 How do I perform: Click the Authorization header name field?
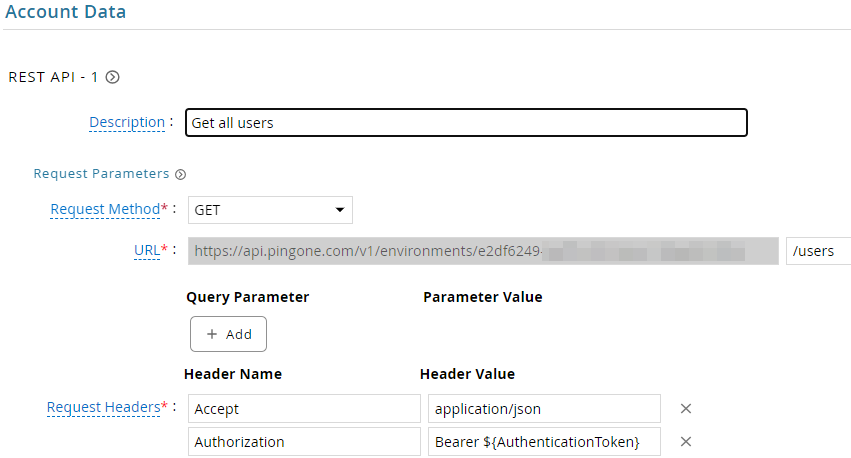[304, 442]
